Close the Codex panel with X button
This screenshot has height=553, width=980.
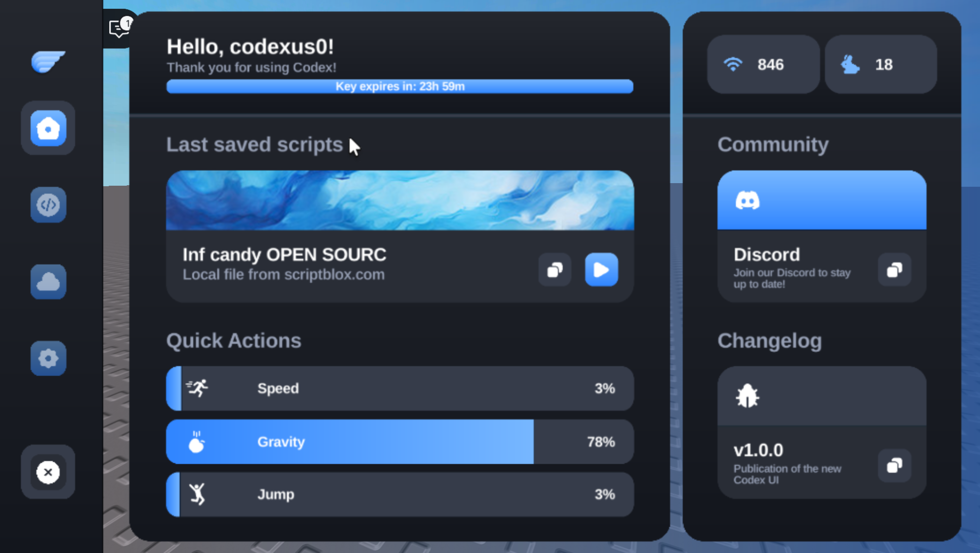point(48,472)
